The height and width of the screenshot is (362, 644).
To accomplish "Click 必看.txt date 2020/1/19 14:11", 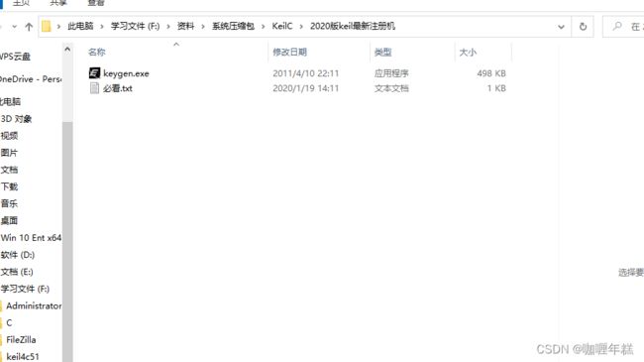I will pyautogui.click(x=305, y=88).
